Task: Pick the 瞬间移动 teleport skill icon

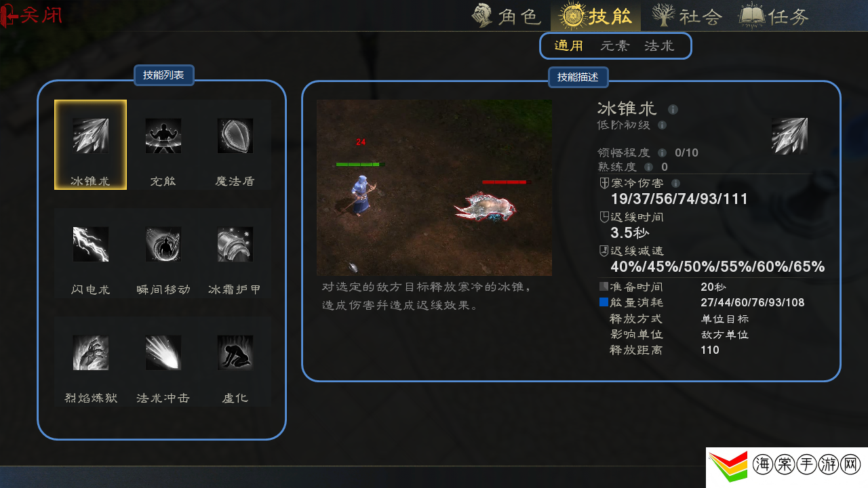Action: coord(163,245)
